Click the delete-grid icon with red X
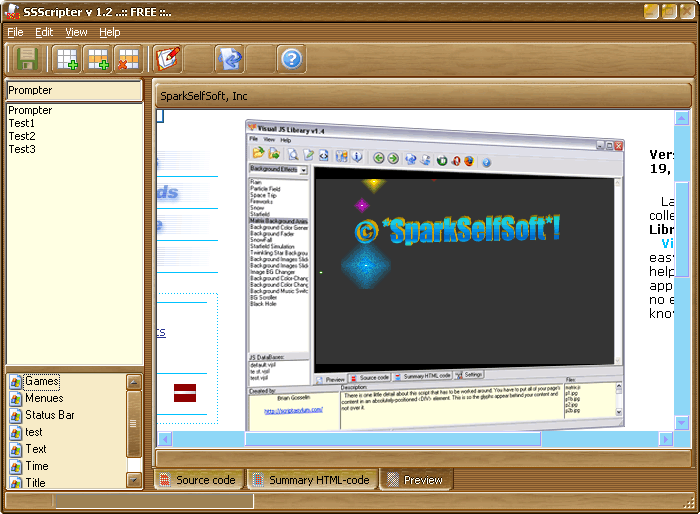The width and height of the screenshot is (700, 514). (129, 59)
